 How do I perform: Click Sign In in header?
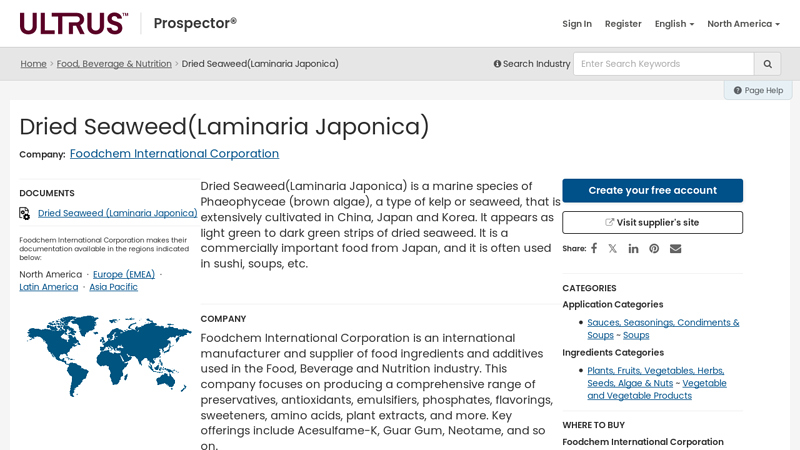click(x=576, y=24)
